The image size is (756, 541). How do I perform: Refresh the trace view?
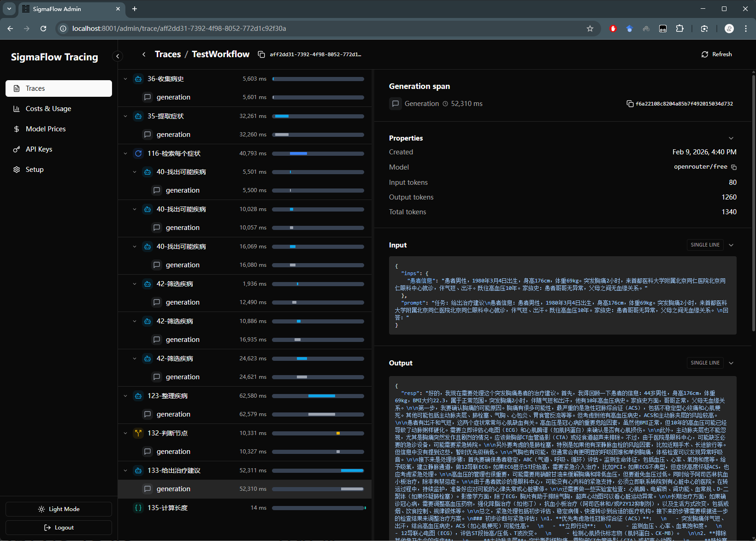(716, 54)
